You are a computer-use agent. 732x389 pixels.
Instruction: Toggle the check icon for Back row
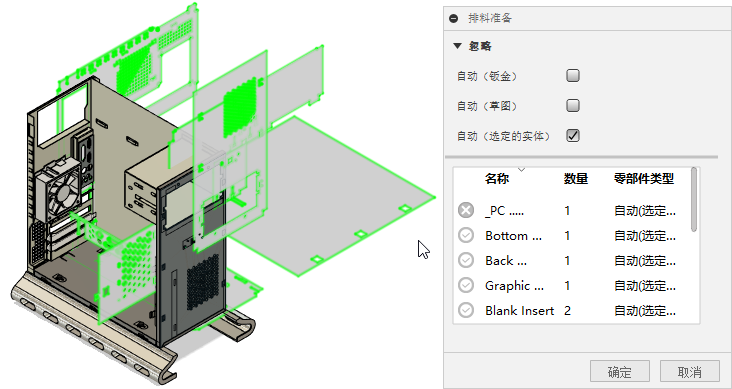[465, 260]
